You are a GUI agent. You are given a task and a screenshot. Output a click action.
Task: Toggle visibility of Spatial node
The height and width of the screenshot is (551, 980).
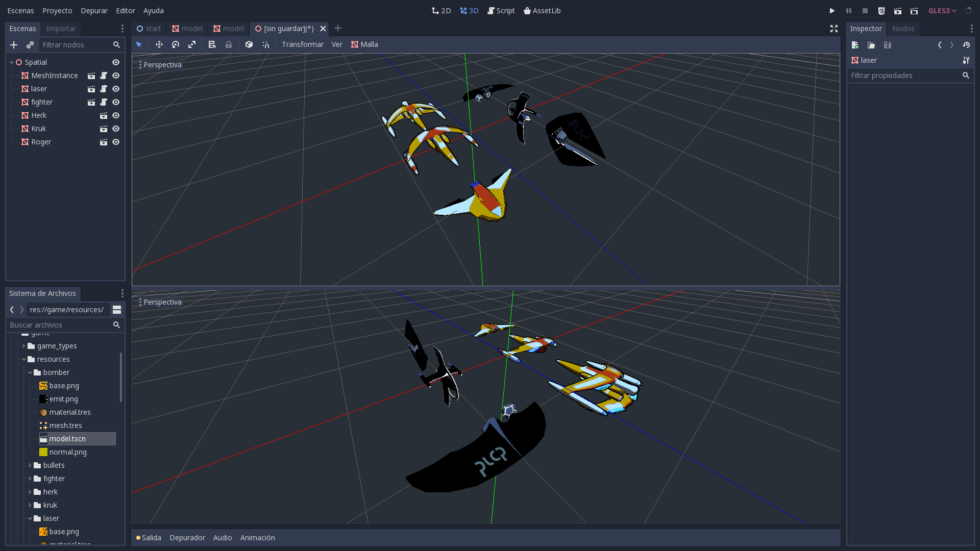click(x=116, y=62)
